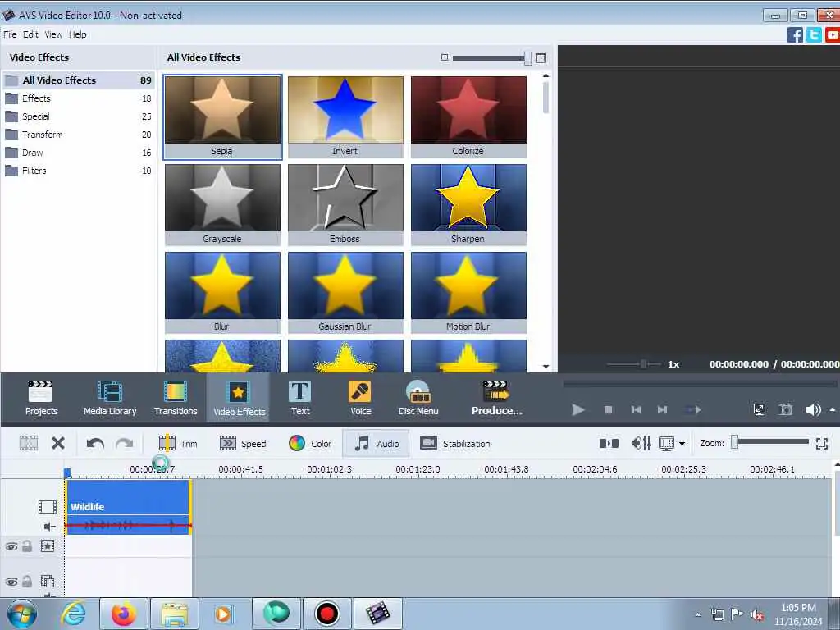
Task: Jump to previous frame button
Action: tap(636, 410)
